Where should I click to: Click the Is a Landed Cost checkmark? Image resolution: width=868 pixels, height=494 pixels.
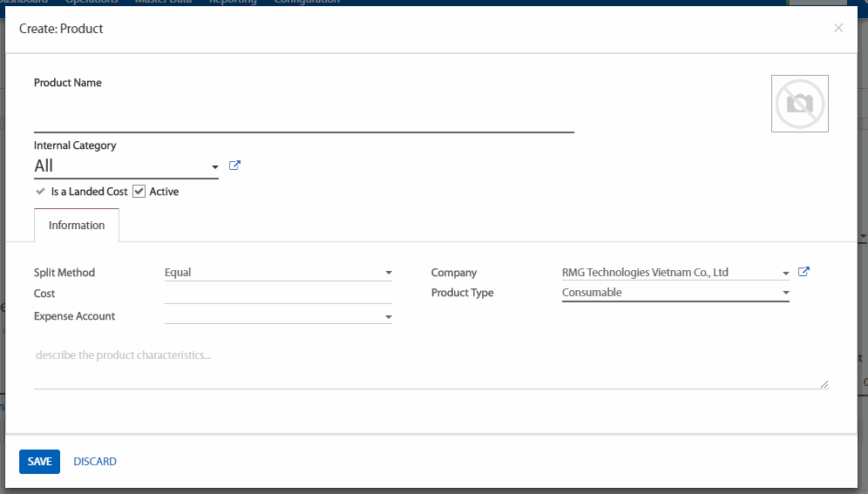pos(40,191)
